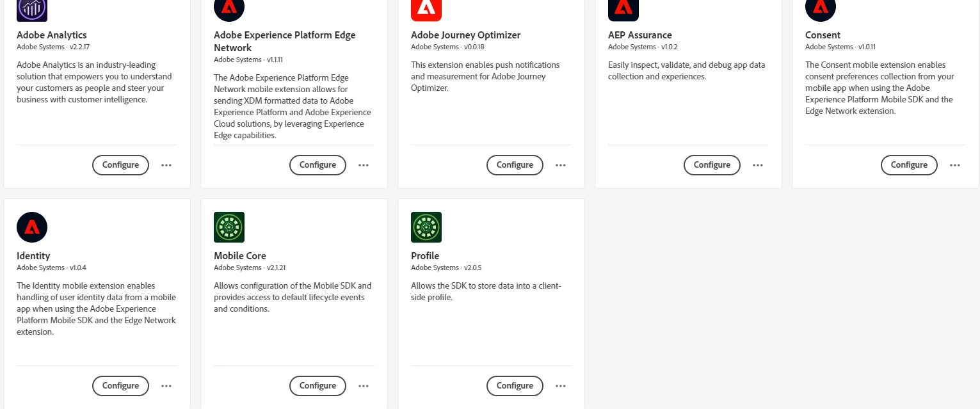Click the Adobe Experience Platform Edge Network title

(x=285, y=42)
